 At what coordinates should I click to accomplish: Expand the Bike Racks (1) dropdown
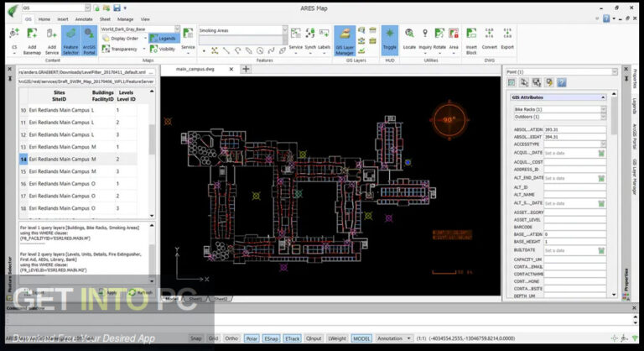pos(603,109)
